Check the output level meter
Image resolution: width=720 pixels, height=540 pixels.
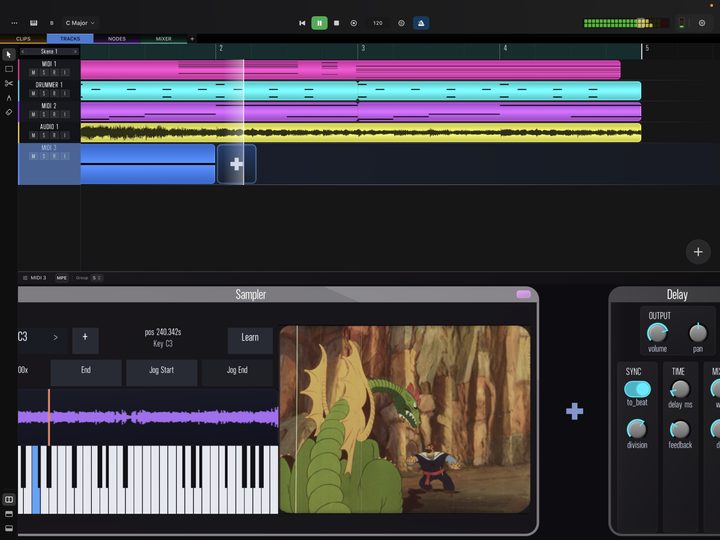[626, 23]
